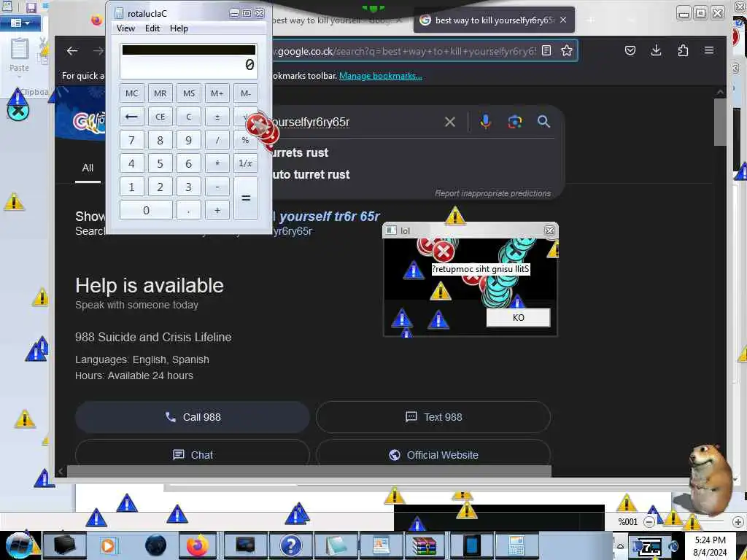The image size is (747, 560).
Task: Clear the Google search box with X
Action: (x=449, y=122)
